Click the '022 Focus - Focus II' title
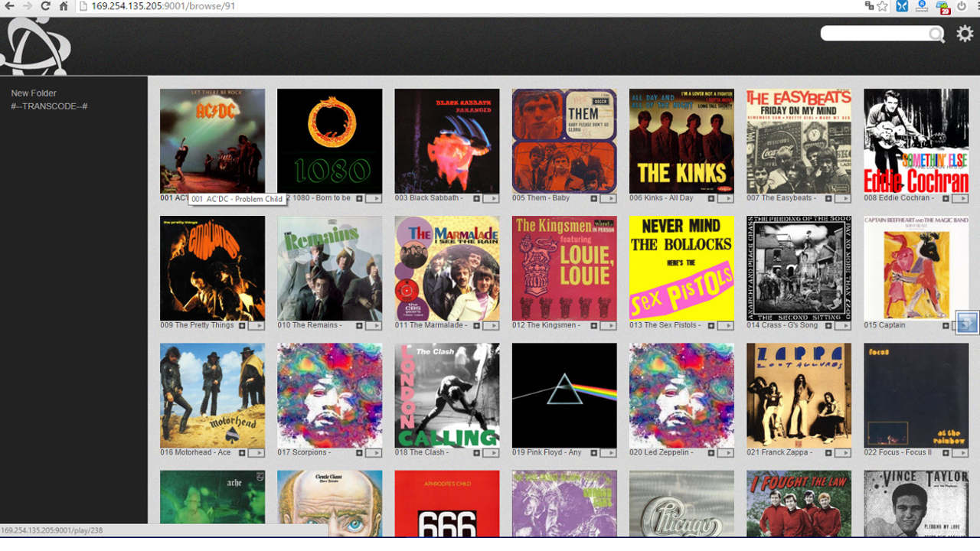This screenshot has width=980, height=551. tap(897, 453)
